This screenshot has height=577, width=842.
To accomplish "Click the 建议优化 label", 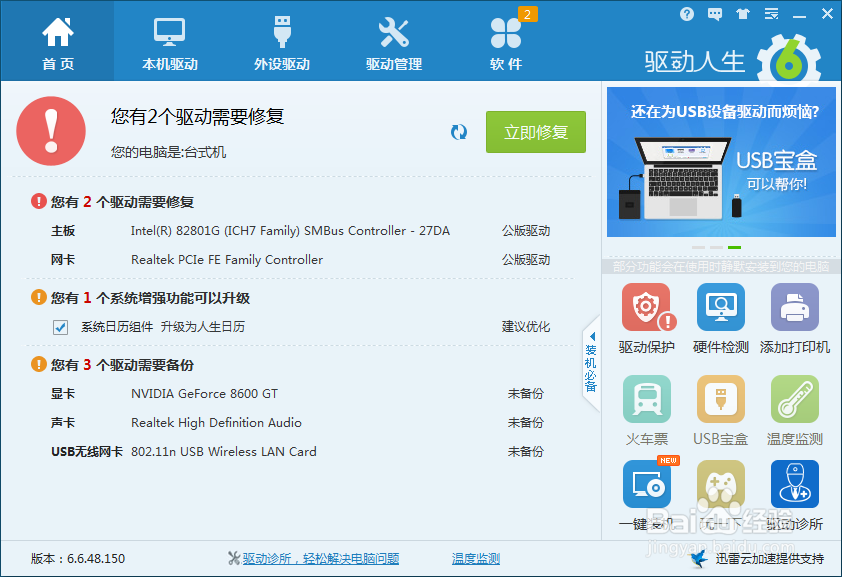I will 526,327.
